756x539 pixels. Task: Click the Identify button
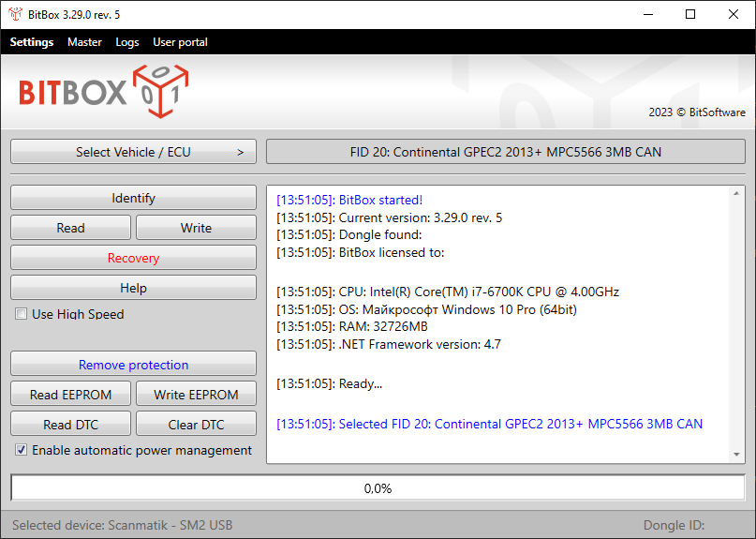point(134,198)
